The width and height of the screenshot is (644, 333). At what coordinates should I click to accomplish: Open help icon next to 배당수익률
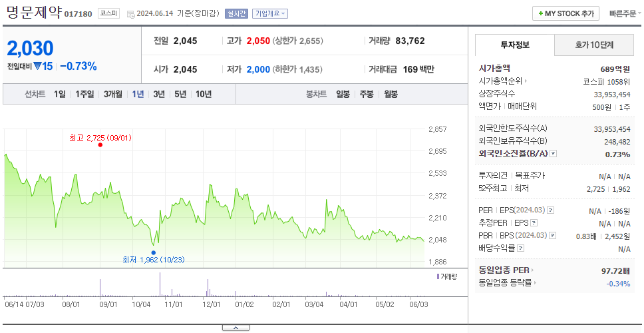[x=521, y=248]
